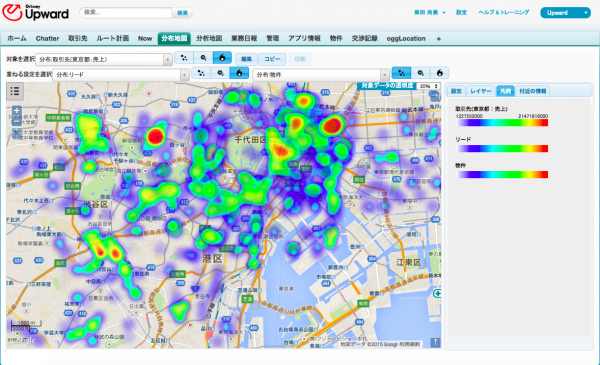The width and height of the screenshot is (600, 365).
Task: Open the Chatter tab
Action: tap(47, 38)
